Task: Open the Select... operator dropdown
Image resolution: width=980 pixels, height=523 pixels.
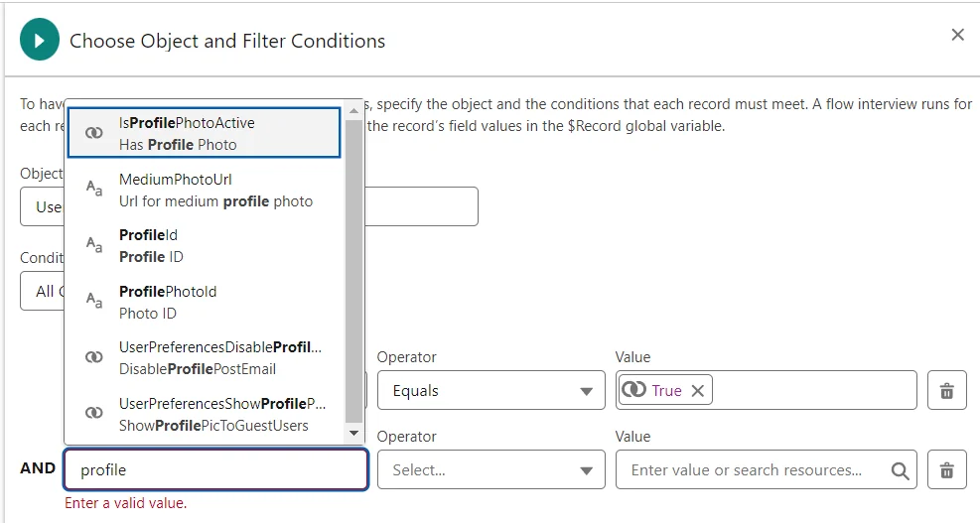Action: tap(491, 469)
